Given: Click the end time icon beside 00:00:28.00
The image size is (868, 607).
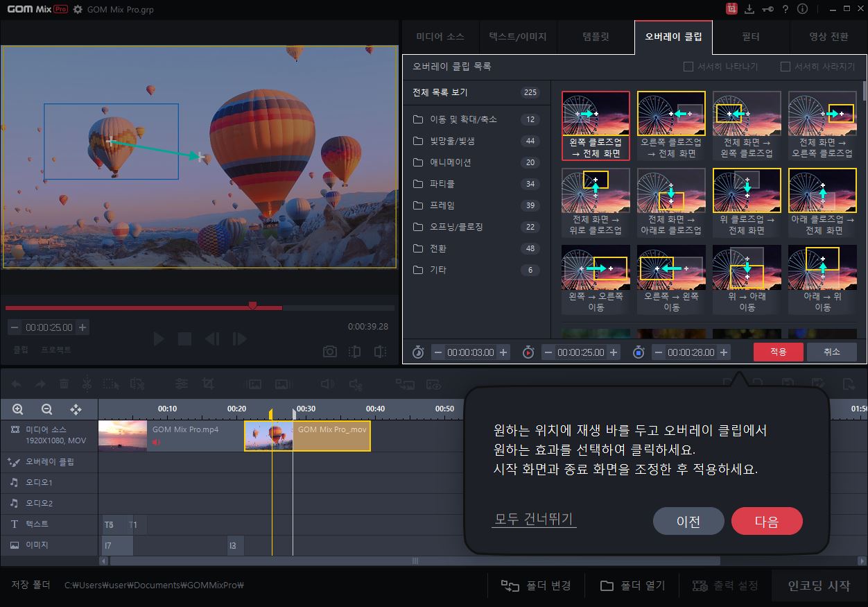Looking at the screenshot, I should pyautogui.click(x=639, y=352).
